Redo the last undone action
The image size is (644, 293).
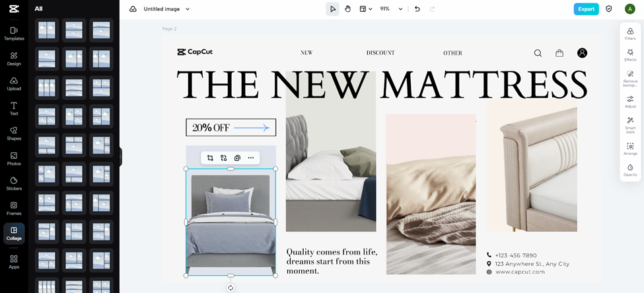(432, 9)
